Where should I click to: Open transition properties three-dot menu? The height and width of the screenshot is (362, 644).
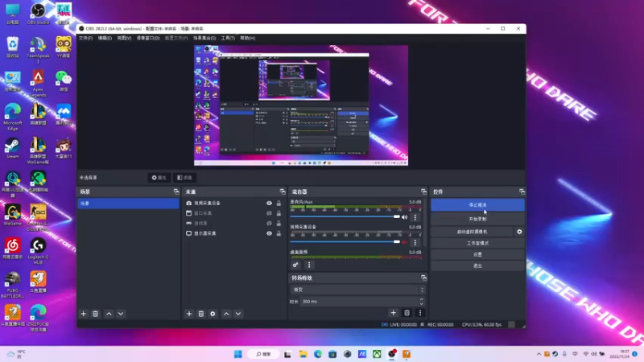click(420, 313)
